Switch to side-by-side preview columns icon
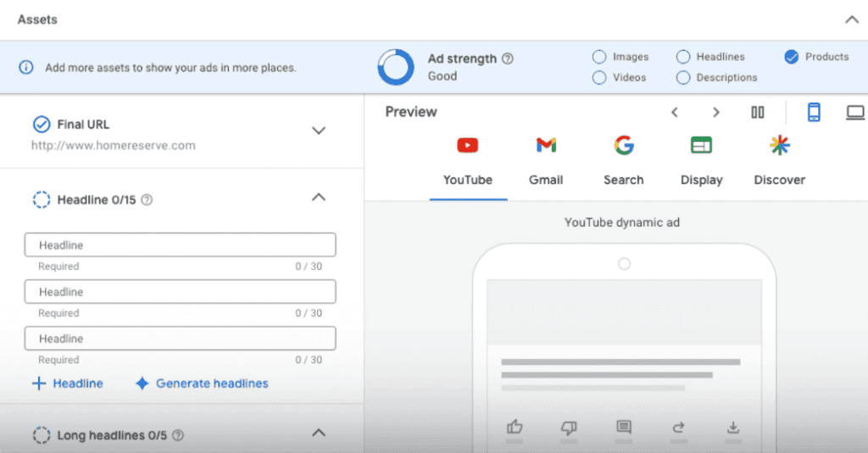Image resolution: width=868 pixels, height=453 pixels. 757,113
